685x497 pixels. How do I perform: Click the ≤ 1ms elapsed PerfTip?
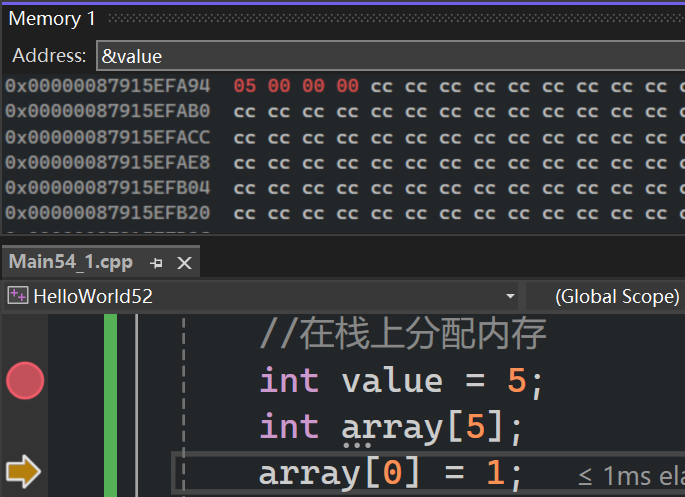click(x=630, y=477)
